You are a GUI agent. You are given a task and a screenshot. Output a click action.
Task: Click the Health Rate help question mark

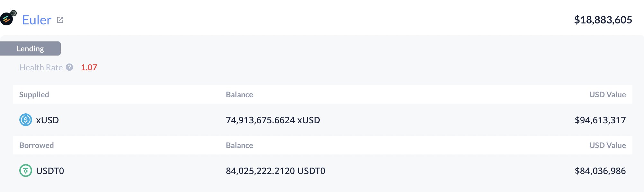click(69, 67)
